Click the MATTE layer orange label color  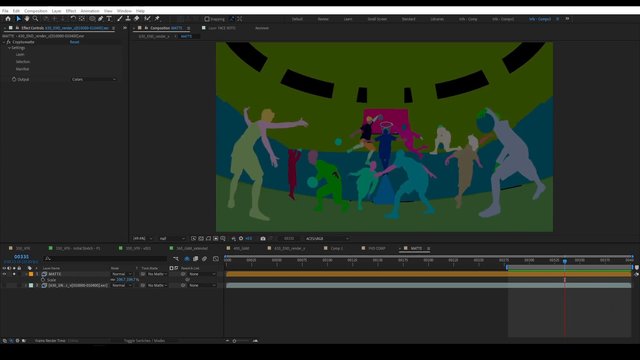coord(31,274)
